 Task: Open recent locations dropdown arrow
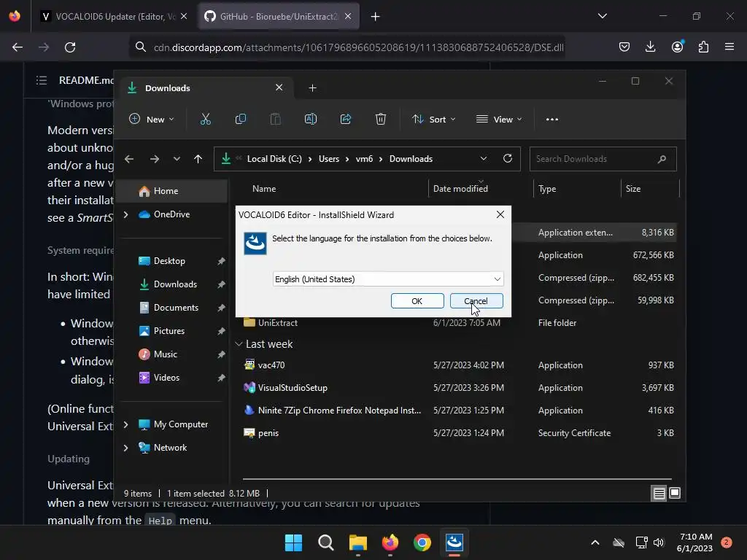(177, 159)
